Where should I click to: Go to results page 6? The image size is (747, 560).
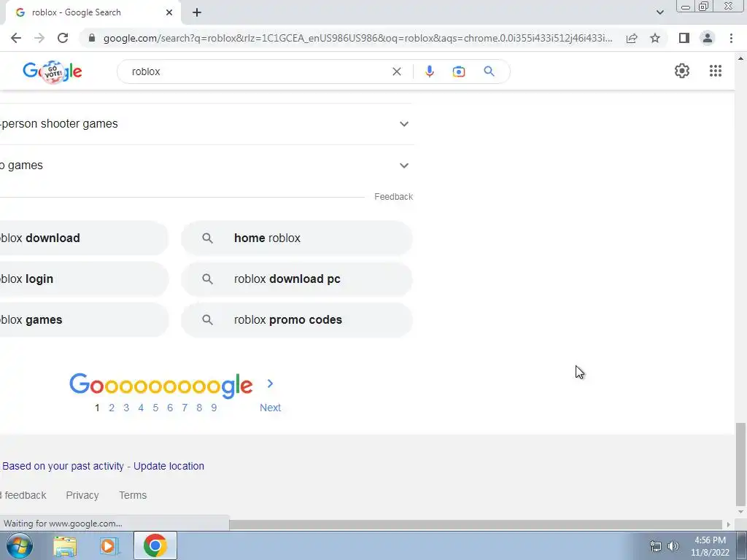coord(170,408)
